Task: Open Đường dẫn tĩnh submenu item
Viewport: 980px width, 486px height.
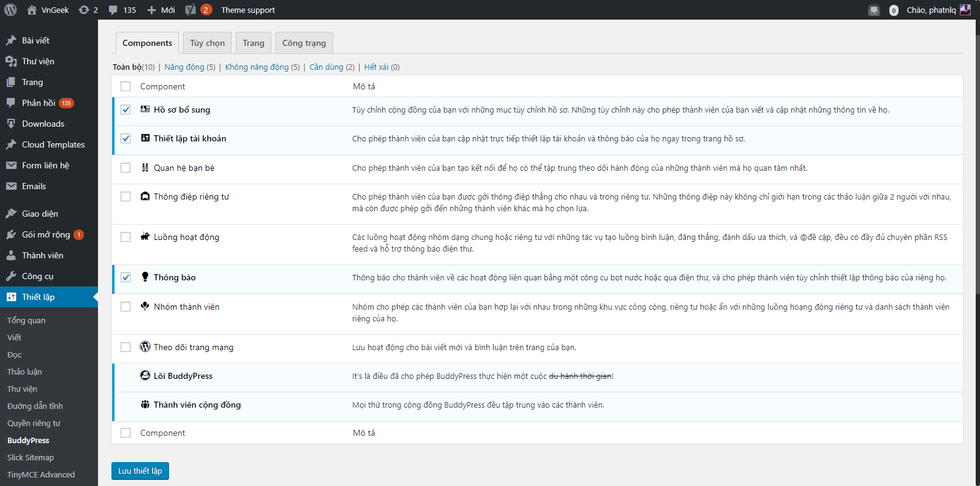Action: [35, 406]
